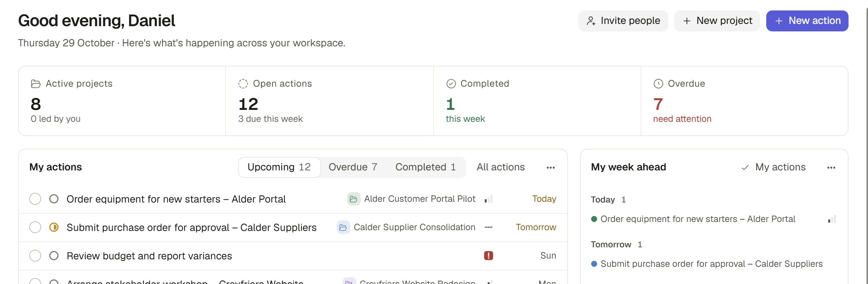Click priority bars icon in week ahead Today item
Screen dimensions: 868x284
832,219
